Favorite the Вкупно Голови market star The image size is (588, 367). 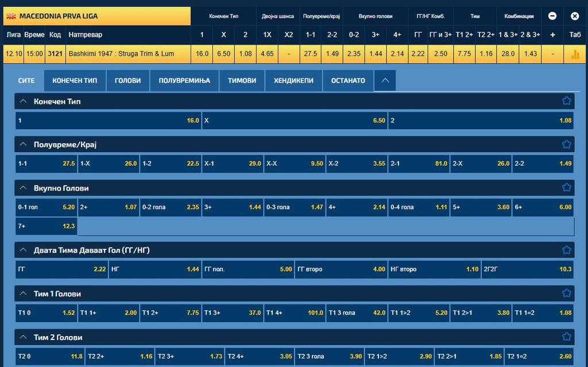coord(567,188)
